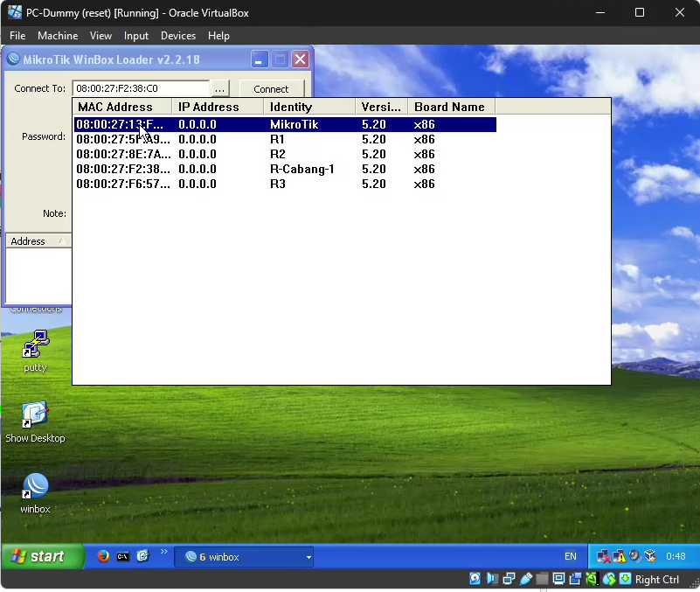Click the VirtualBox hard disk activity icon
Viewport: 700px width, 592px height.
point(475,579)
